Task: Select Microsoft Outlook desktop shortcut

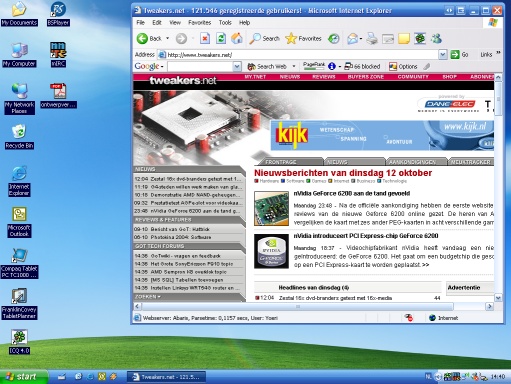Action: 19,222
